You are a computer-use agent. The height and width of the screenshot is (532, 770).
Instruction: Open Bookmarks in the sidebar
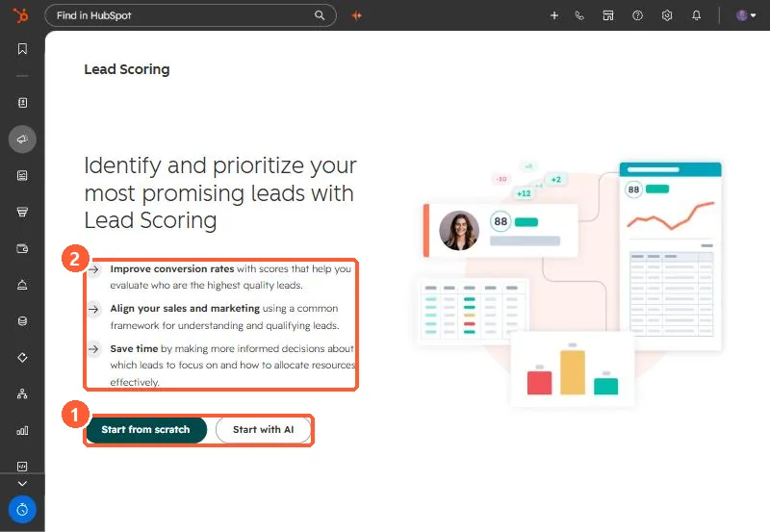pos(22,49)
